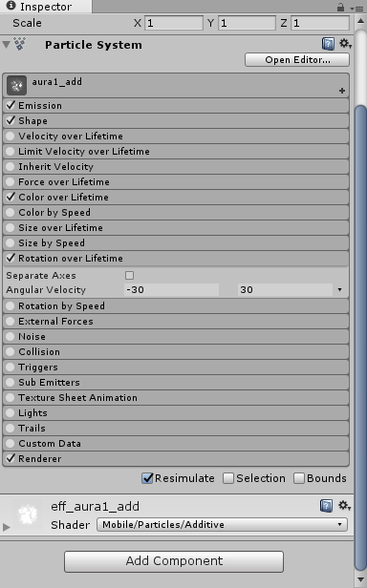Click the scrollbar up arrow
Viewport: 367px width, 588px height.
pyautogui.click(x=360, y=21)
